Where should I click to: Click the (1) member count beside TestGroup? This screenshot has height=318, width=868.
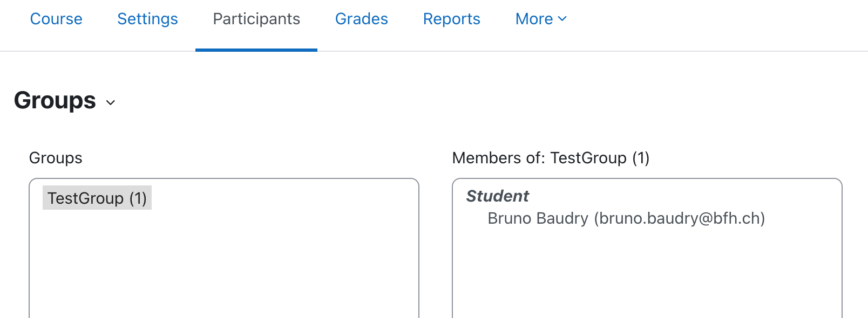coord(138,198)
